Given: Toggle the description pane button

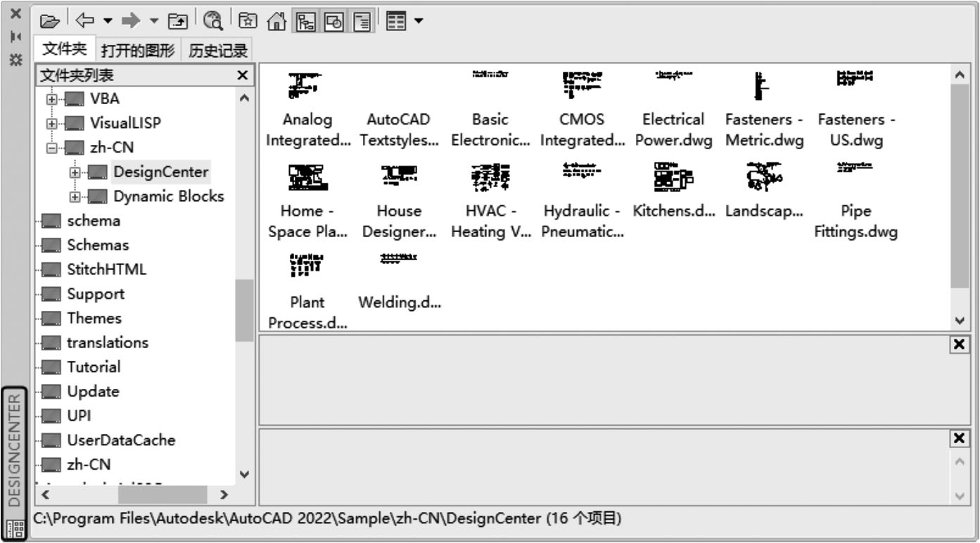Looking at the screenshot, I should click(x=362, y=20).
